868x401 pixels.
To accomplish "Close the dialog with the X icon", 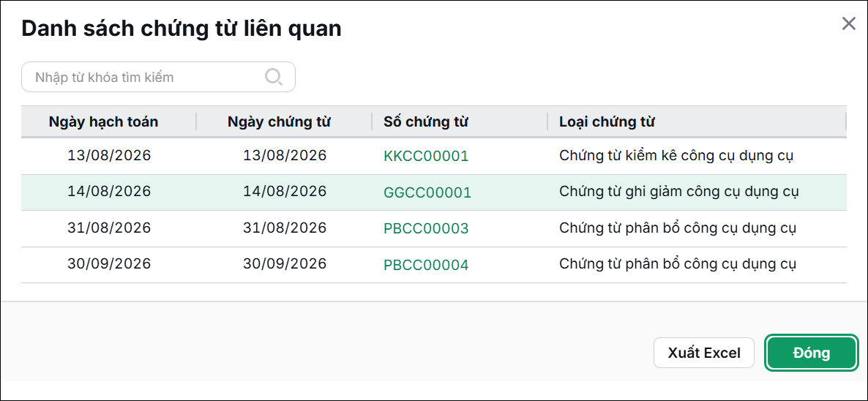I will click(848, 23).
